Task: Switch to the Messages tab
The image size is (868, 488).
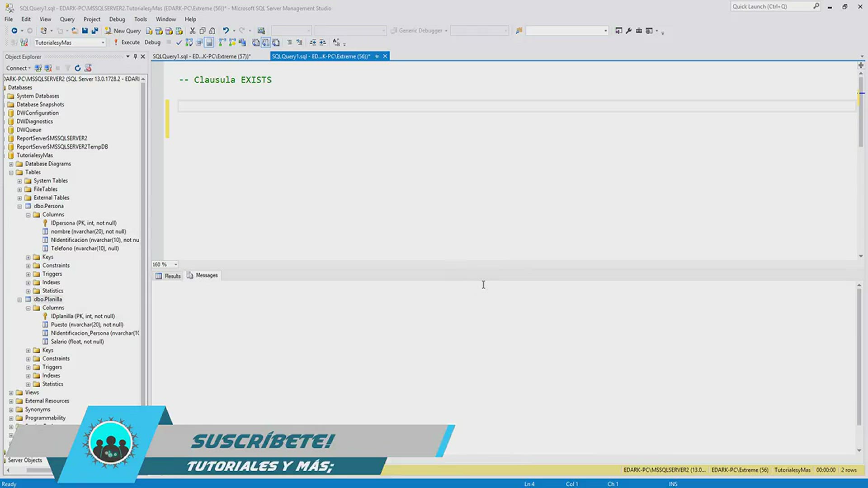Action: click(x=203, y=275)
